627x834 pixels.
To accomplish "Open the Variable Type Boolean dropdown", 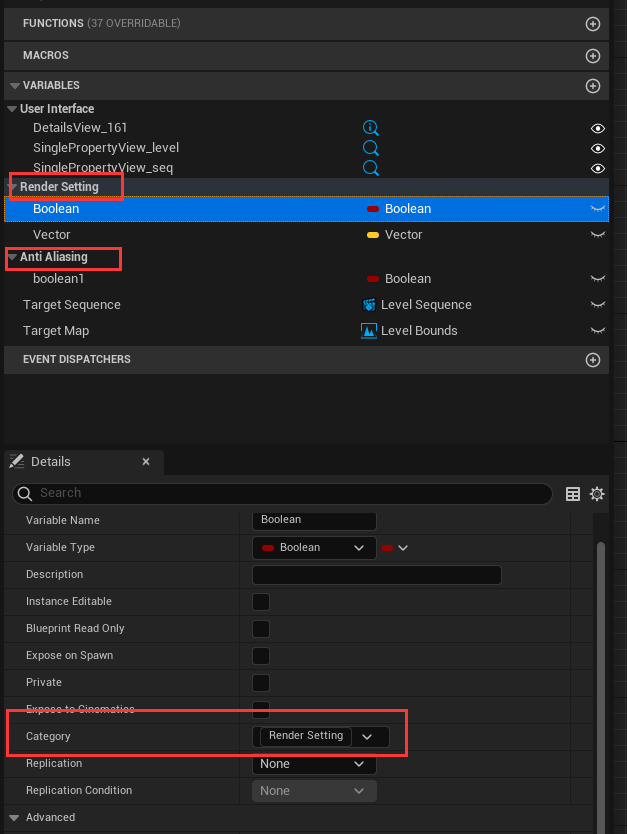I will pos(314,548).
